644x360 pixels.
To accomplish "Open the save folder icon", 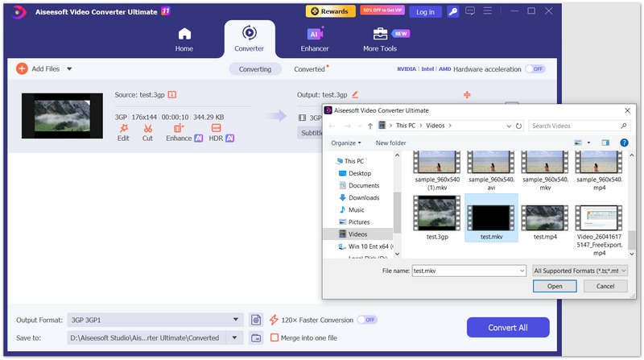I will point(256,337).
